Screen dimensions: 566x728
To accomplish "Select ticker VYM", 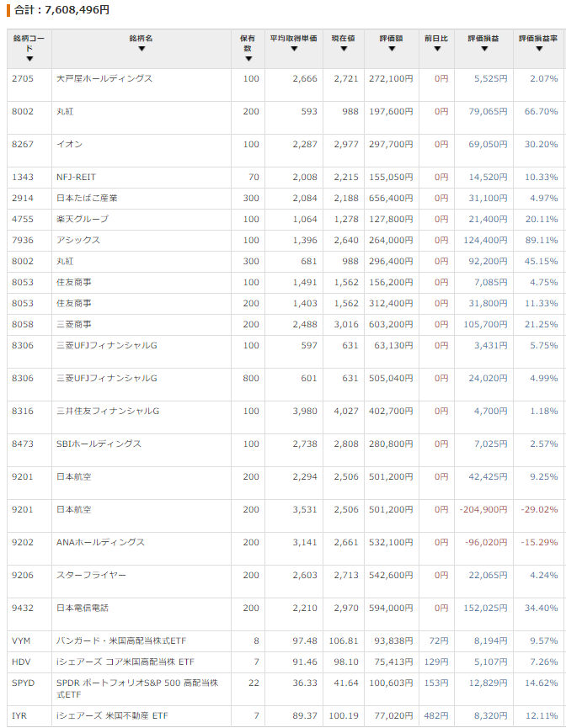I will [x=21, y=640].
